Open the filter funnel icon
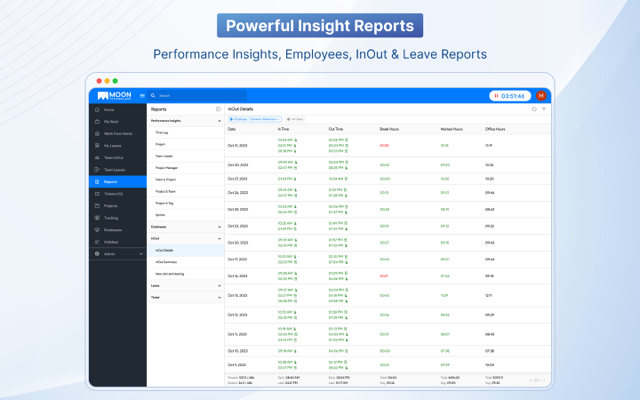Screen dimensions: 640x400 [x=544, y=109]
